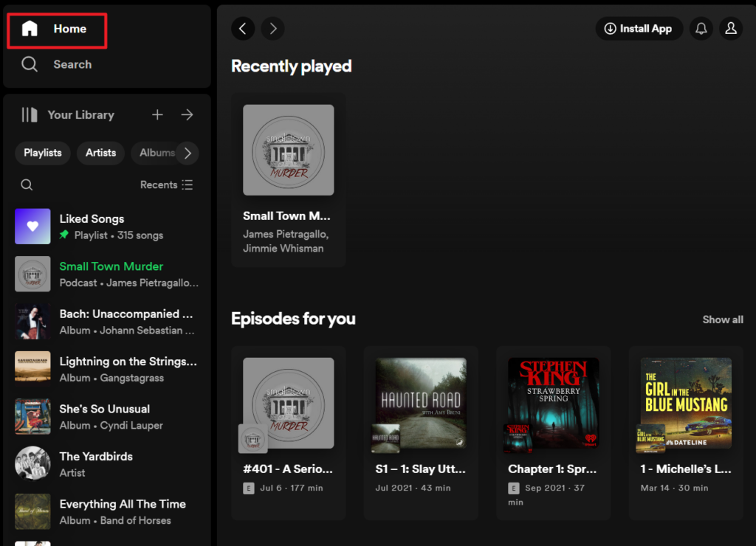Navigate back with the left arrow
Viewport: 756px width, 546px height.
243,28
